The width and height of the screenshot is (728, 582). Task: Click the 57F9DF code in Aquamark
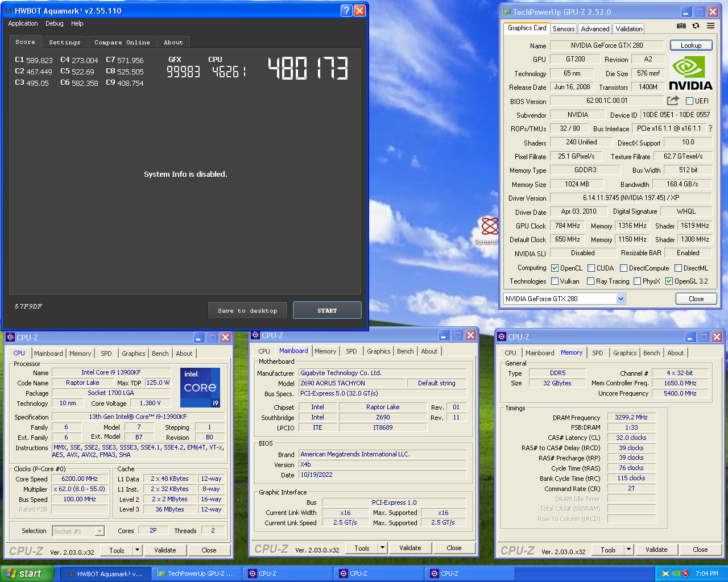click(28, 306)
